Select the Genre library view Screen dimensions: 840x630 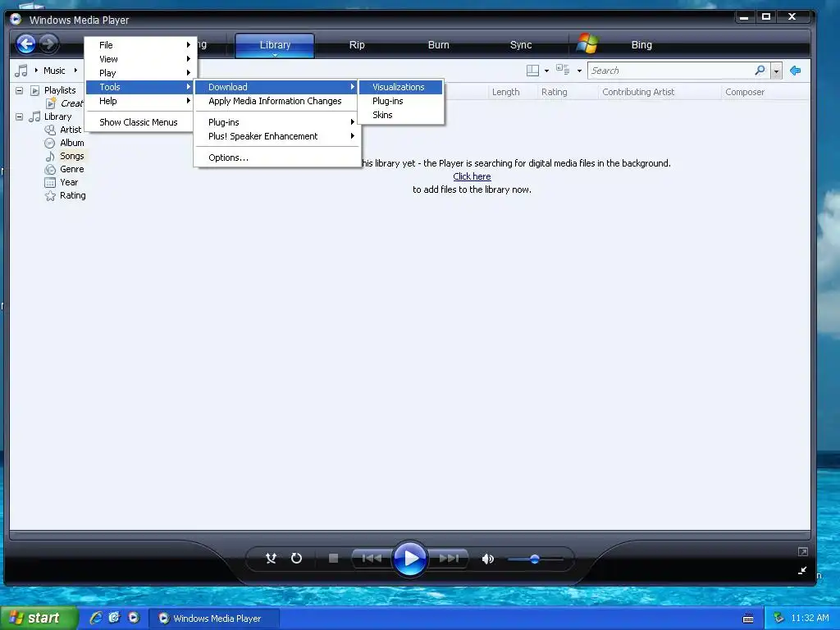72,169
